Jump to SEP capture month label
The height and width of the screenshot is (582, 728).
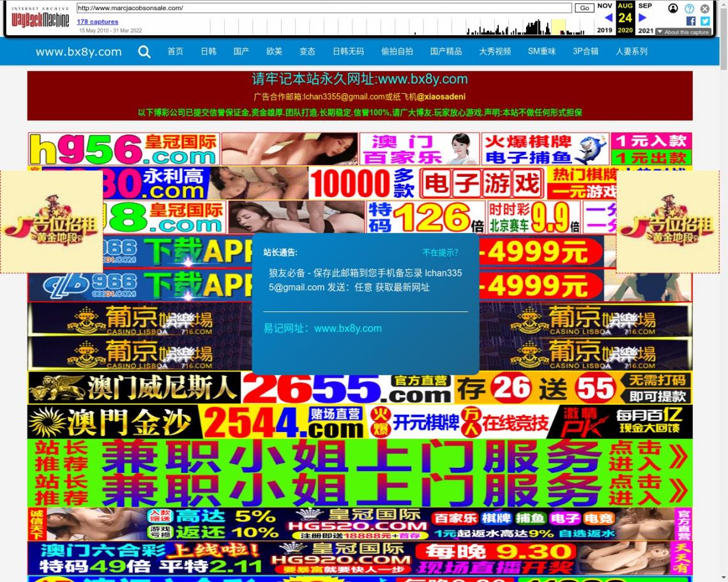pyautogui.click(x=645, y=6)
